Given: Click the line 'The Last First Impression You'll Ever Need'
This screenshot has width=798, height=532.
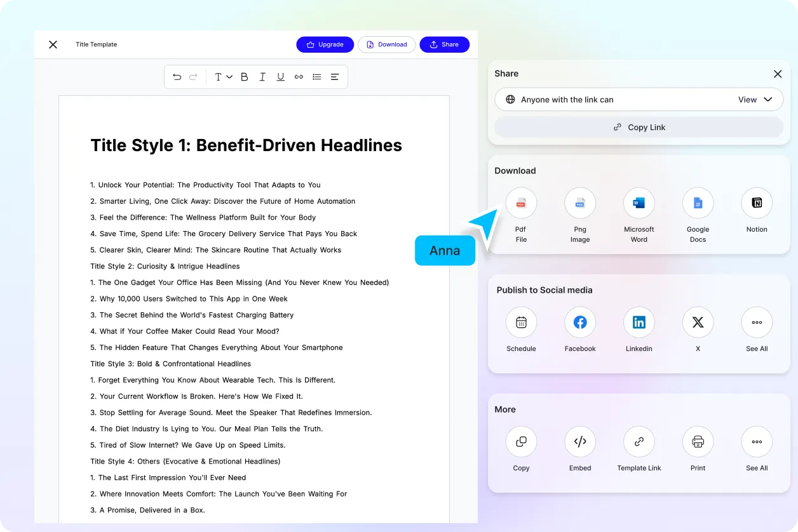Looking at the screenshot, I should 168,477.
